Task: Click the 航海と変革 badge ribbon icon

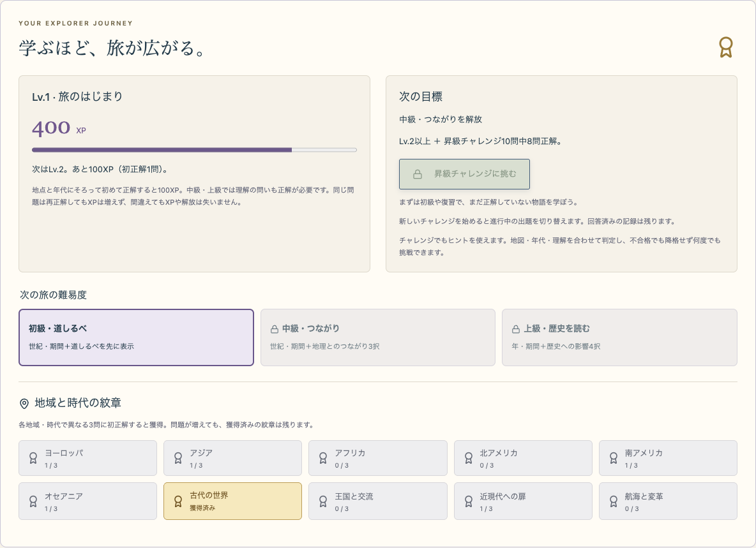Action: pyautogui.click(x=613, y=501)
